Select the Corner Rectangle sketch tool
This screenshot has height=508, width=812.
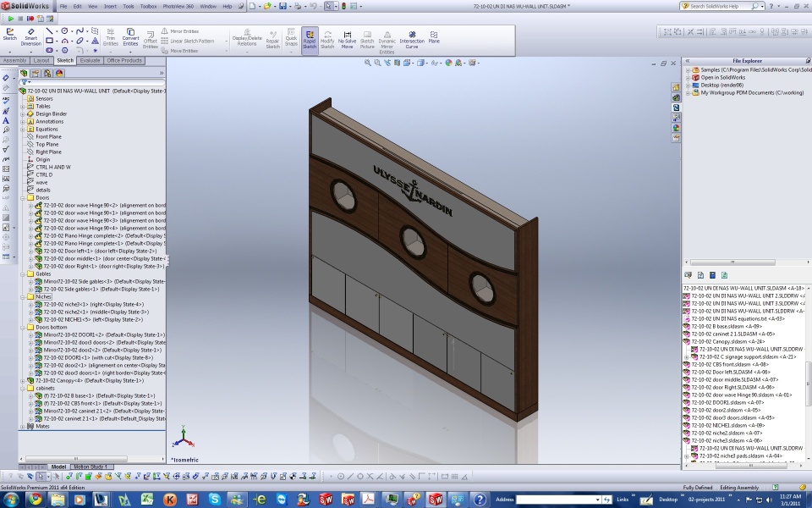point(49,41)
